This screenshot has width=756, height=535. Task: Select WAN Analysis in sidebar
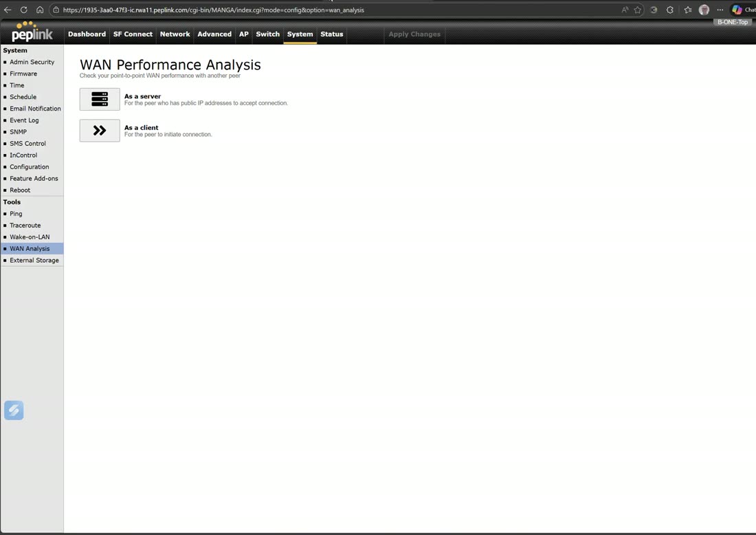click(32, 248)
